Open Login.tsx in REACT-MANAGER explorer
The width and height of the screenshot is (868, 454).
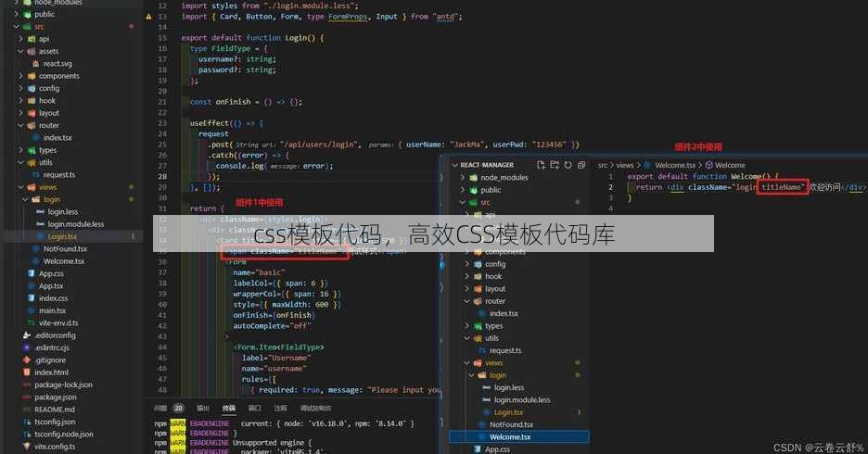pyautogui.click(x=509, y=412)
